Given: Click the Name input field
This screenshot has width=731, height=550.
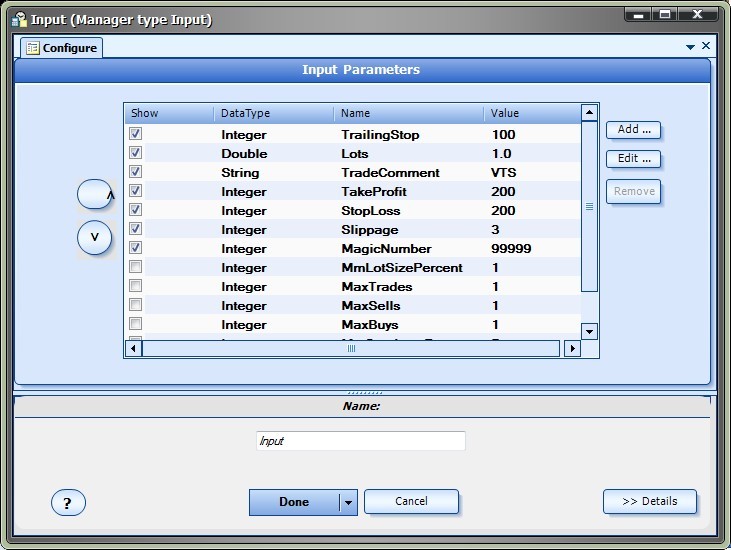Looking at the screenshot, I should tap(361, 441).
